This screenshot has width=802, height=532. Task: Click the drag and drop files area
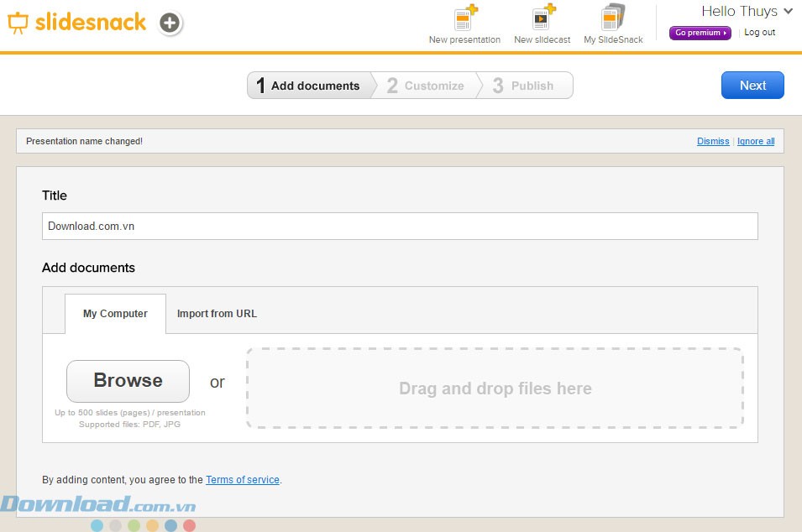click(x=495, y=389)
